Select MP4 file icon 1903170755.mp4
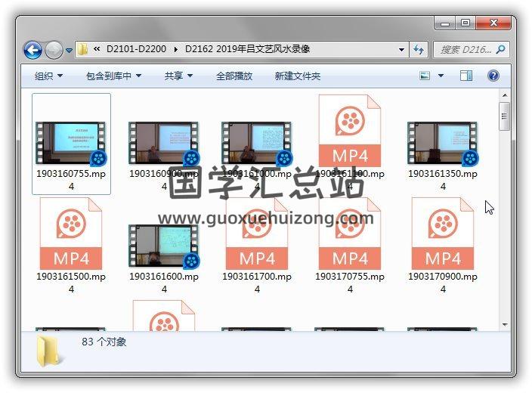532x393 pixels. (349, 234)
